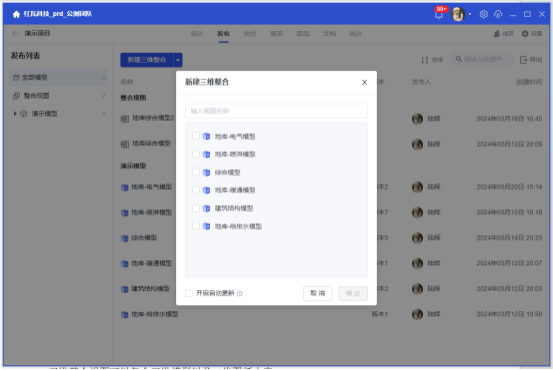Click the 地库综合模型2 row name
This screenshot has height=370, width=553.
point(153,118)
